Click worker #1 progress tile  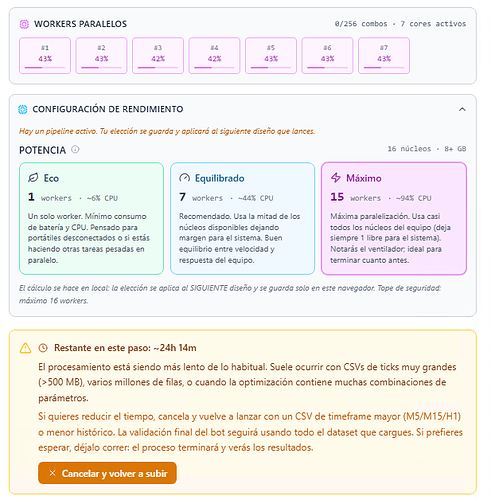pyautogui.click(x=45, y=56)
